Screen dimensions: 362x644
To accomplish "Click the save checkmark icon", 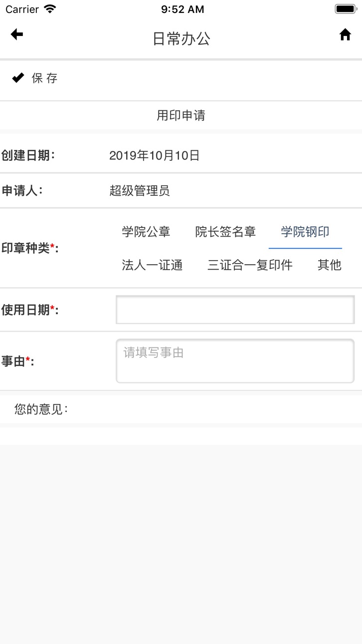I will [x=18, y=78].
